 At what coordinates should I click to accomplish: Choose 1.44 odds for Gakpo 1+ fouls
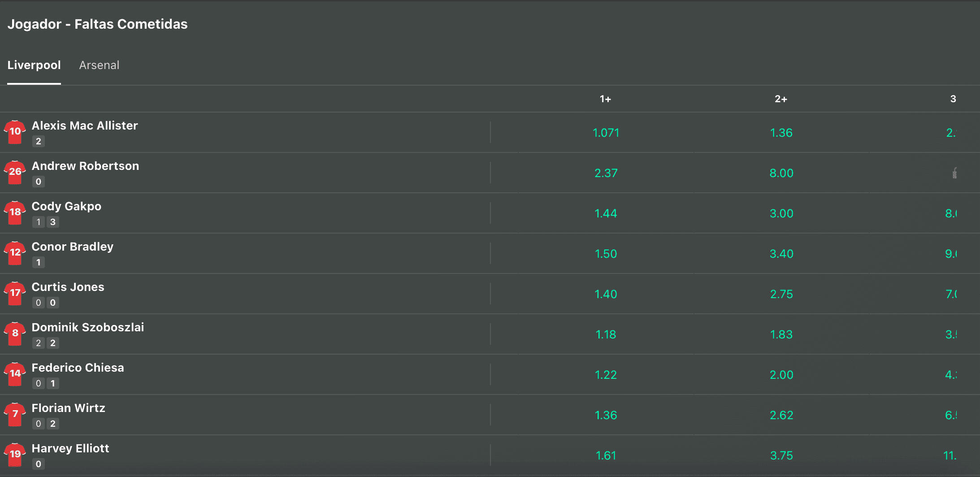[606, 213]
